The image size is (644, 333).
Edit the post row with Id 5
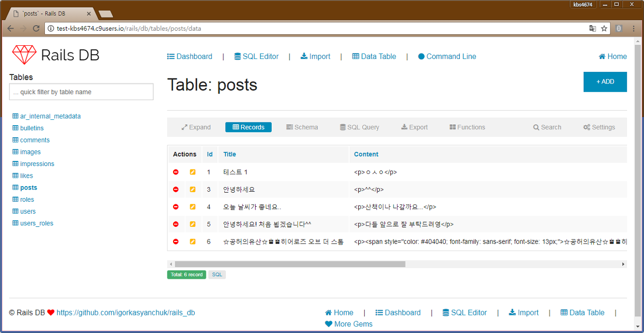pyautogui.click(x=193, y=224)
